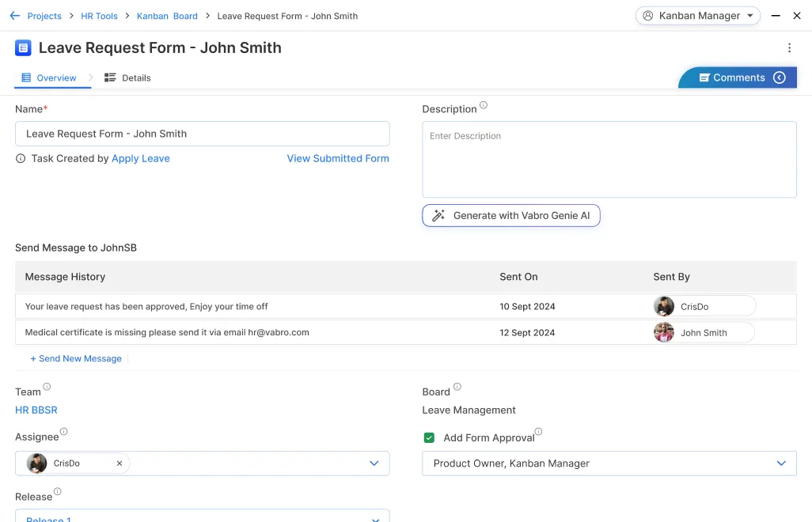Expand the Assignee dropdown list
Screen dimensions: 812x522
pyautogui.click(x=374, y=463)
